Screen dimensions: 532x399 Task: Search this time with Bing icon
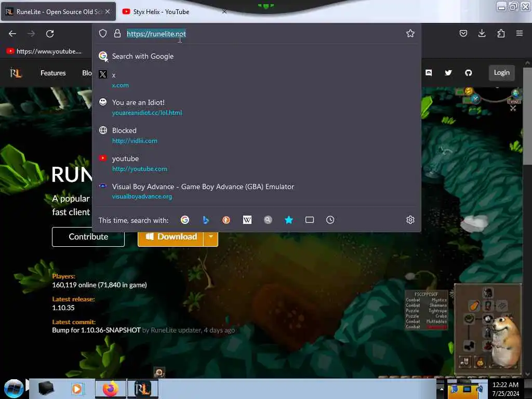[x=206, y=220]
